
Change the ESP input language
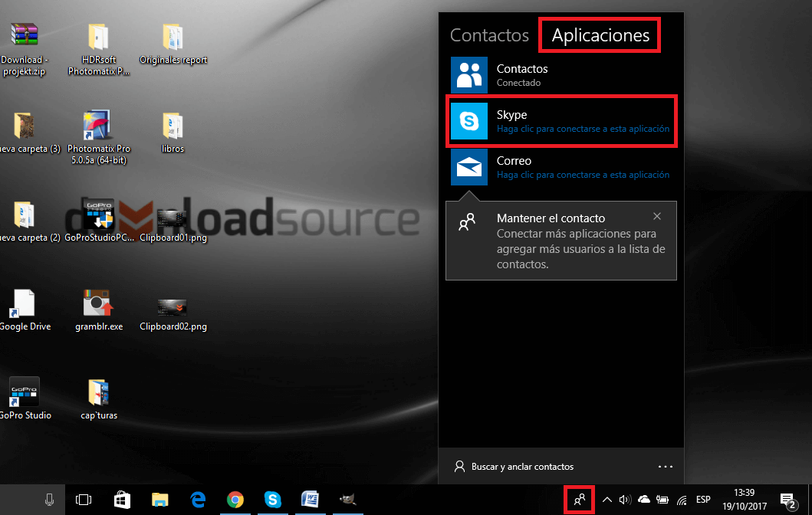(703, 500)
